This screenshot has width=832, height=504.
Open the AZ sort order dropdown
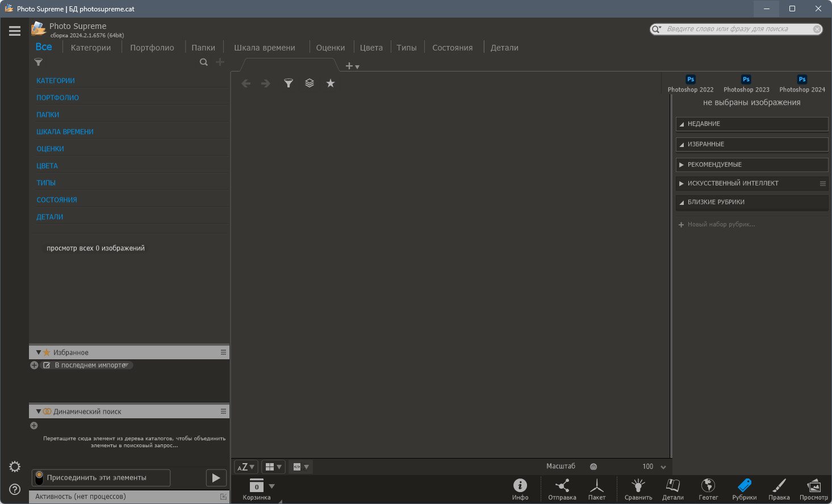[x=245, y=467]
